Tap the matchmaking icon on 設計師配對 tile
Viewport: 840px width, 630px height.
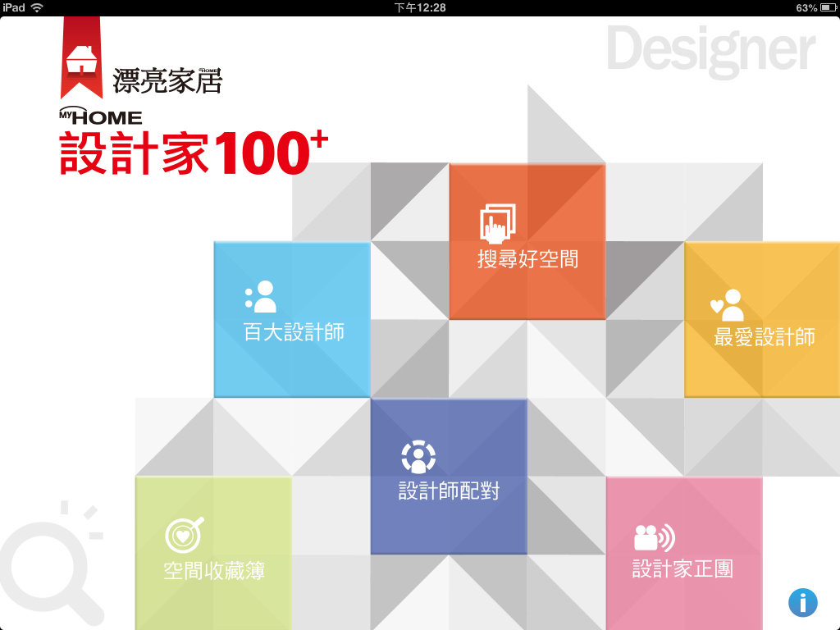click(418, 457)
